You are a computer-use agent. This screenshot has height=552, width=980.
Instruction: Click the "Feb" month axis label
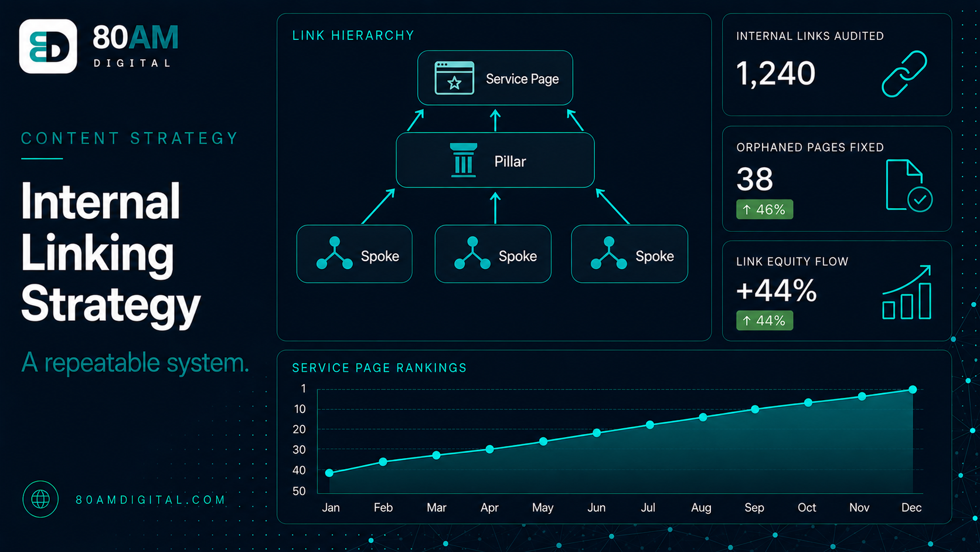coord(383,507)
